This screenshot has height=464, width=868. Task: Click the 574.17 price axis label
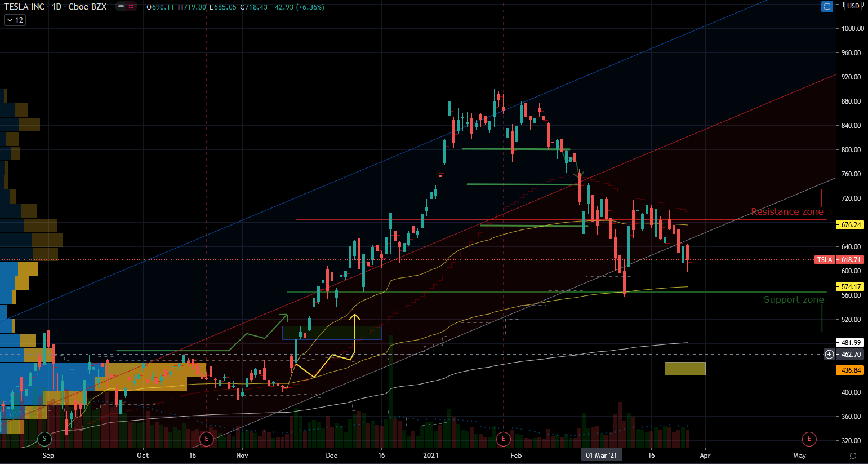851,287
